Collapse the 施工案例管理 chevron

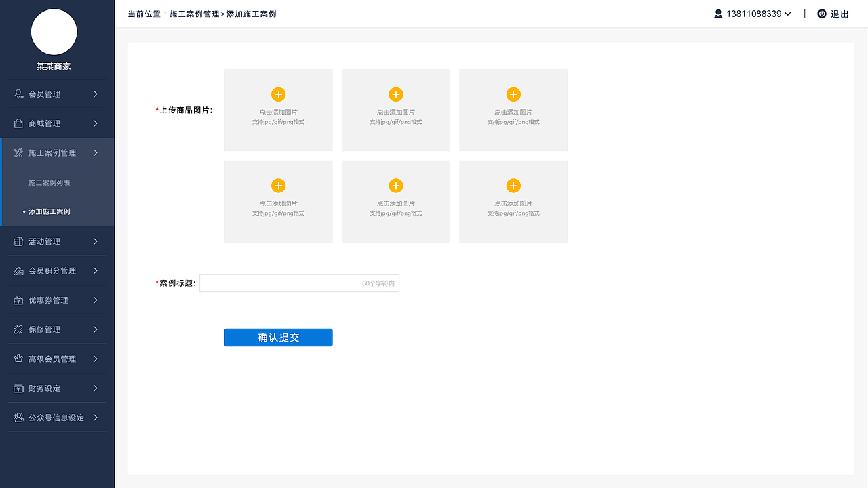coord(96,153)
